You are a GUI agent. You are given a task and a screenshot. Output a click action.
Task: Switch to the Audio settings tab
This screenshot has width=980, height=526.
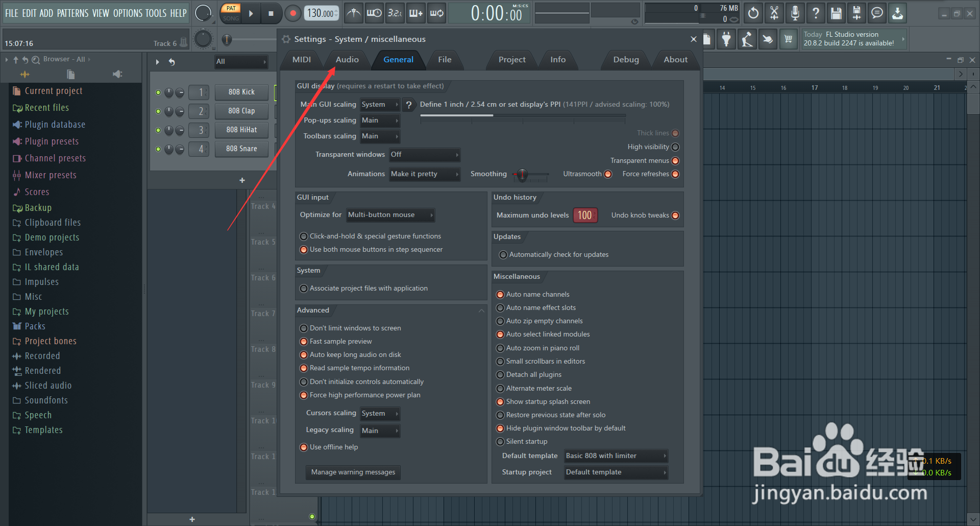(347, 60)
